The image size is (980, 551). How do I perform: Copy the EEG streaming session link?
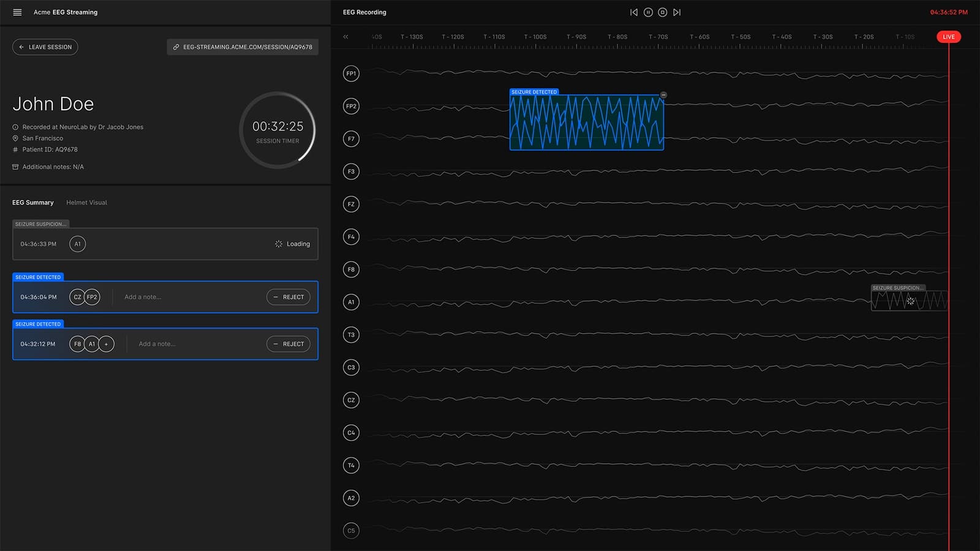tap(243, 47)
